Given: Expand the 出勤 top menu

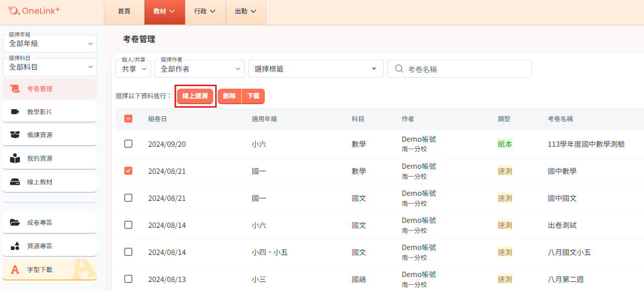Looking at the screenshot, I should click(246, 12).
